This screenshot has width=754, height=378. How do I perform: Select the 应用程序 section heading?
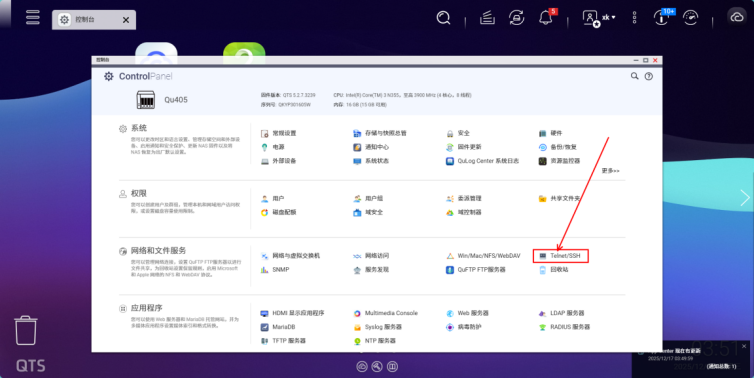[x=147, y=308]
